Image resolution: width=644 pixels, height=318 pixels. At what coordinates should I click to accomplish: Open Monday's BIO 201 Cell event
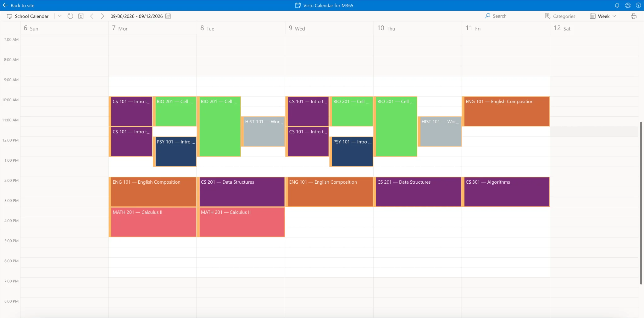pos(175,111)
